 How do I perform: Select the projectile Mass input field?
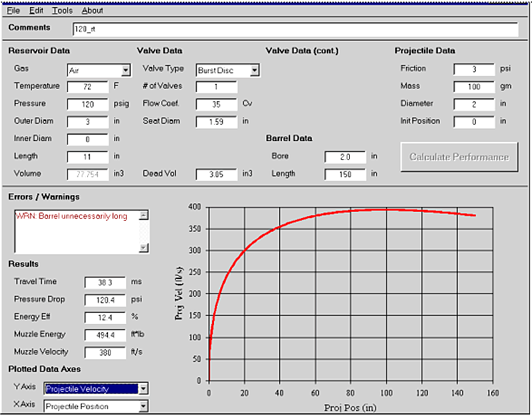(x=474, y=87)
